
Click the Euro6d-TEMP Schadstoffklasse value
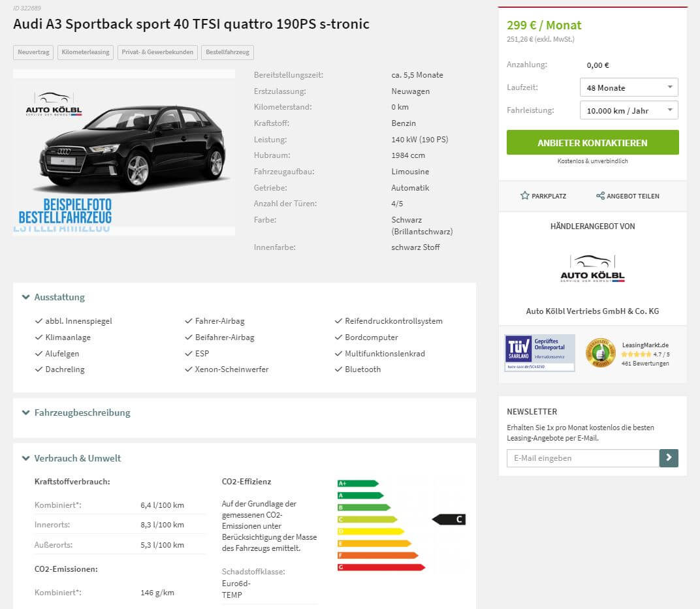click(x=236, y=589)
